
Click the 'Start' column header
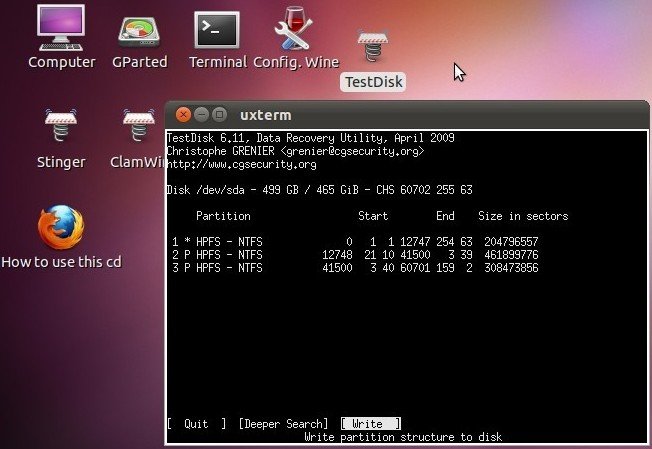373,216
